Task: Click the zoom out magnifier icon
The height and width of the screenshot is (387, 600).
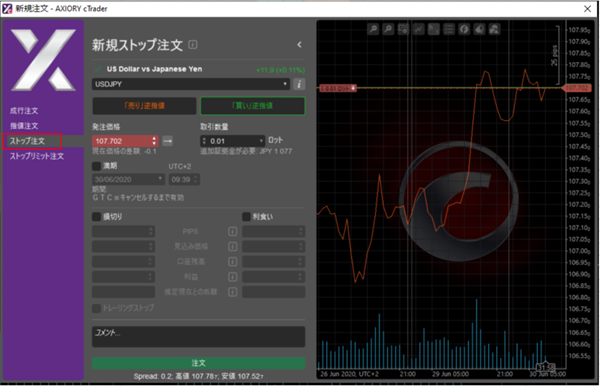Action: point(388,29)
